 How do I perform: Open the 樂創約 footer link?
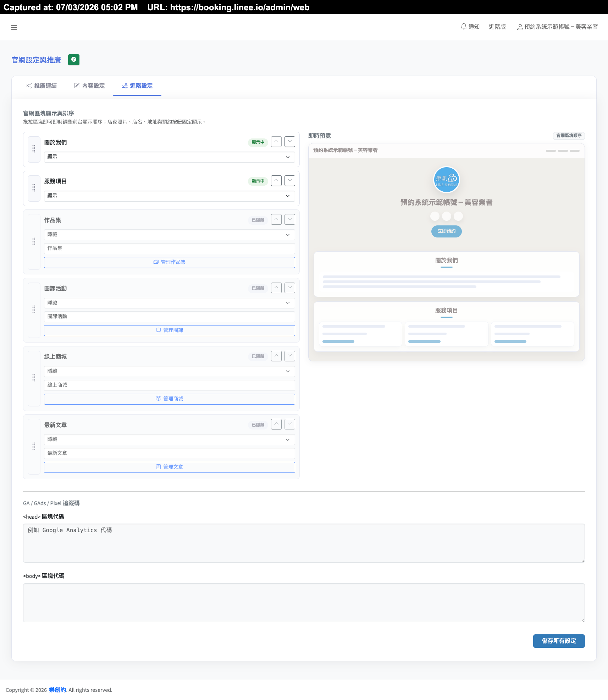(57, 690)
